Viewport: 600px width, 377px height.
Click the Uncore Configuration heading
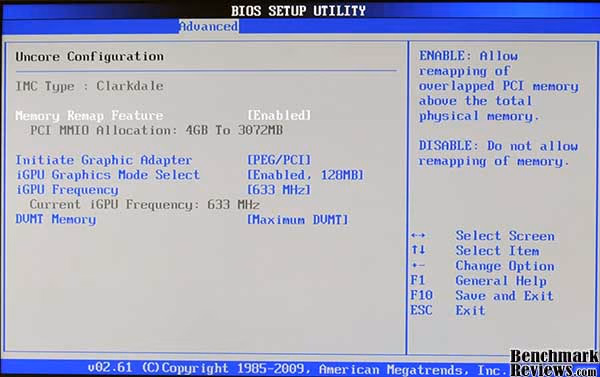coord(90,57)
